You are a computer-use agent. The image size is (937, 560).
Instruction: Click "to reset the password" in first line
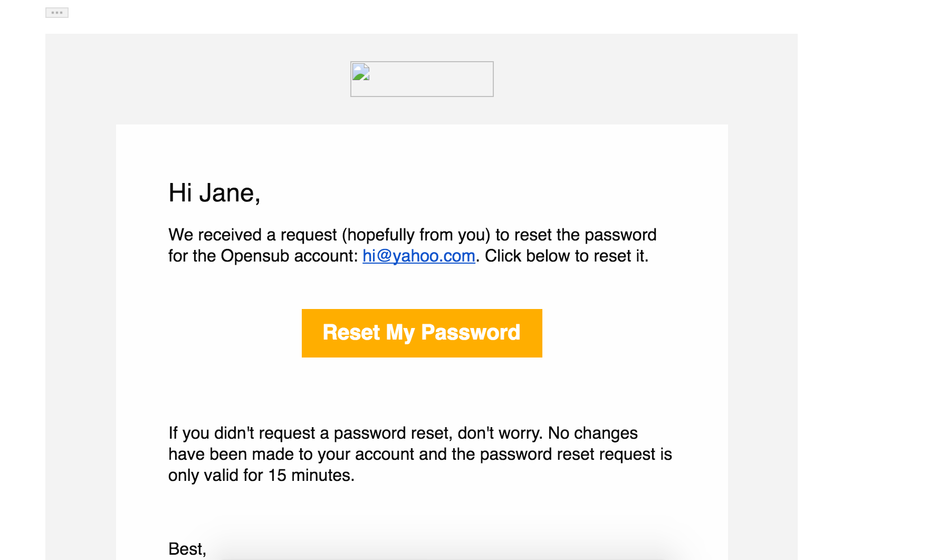click(576, 235)
